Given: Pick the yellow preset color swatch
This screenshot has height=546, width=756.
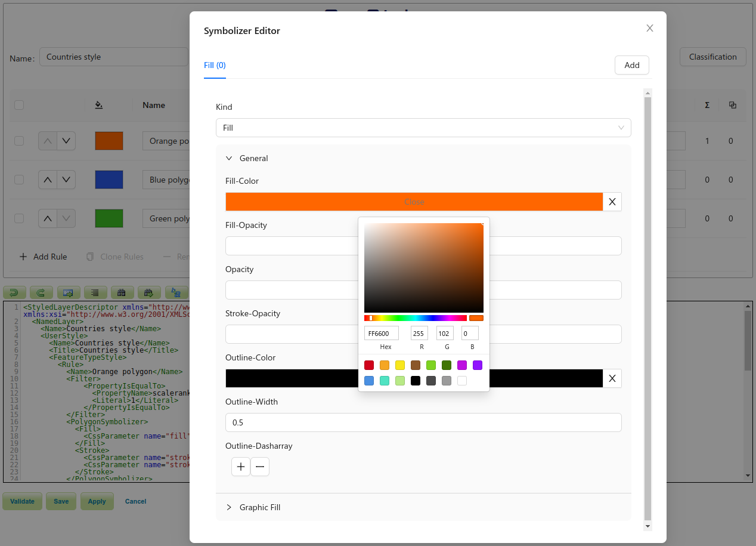Looking at the screenshot, I should (x=400, y=365).
